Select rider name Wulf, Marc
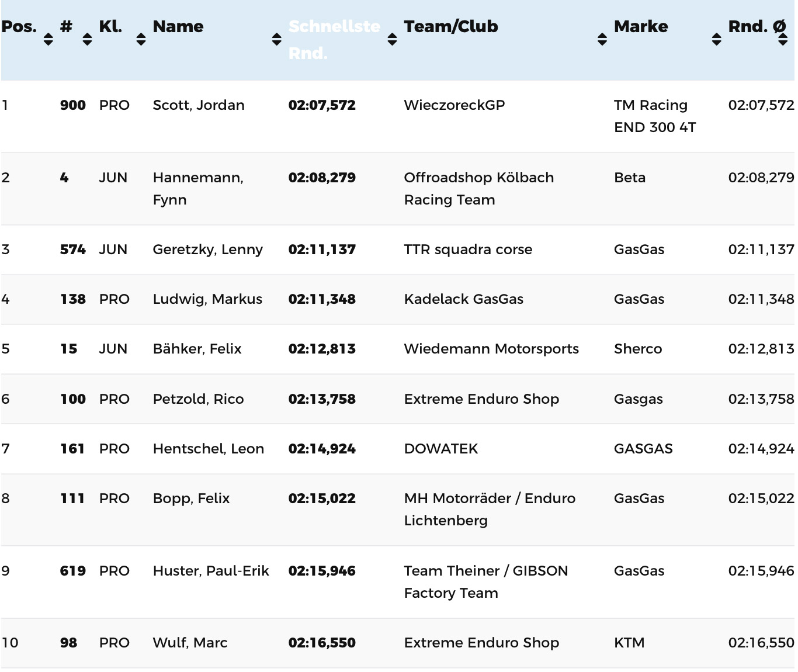Screen dimensions: 798x672 click(x=190, y=643)
